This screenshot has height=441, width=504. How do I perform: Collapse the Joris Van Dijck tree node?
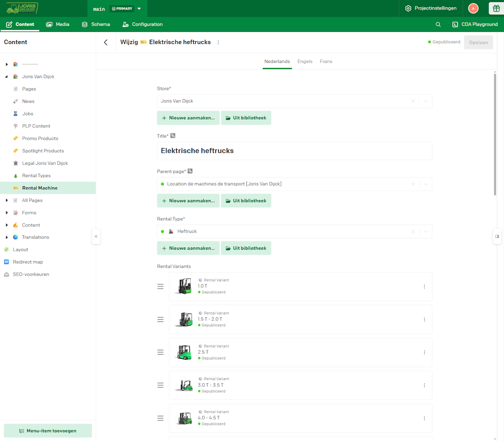7,77
